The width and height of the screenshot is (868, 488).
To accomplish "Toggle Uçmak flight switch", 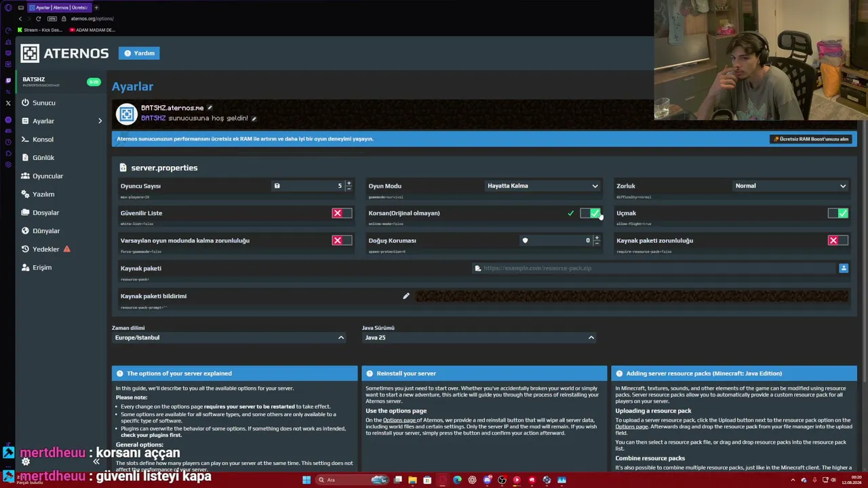I will pos(838,213).
